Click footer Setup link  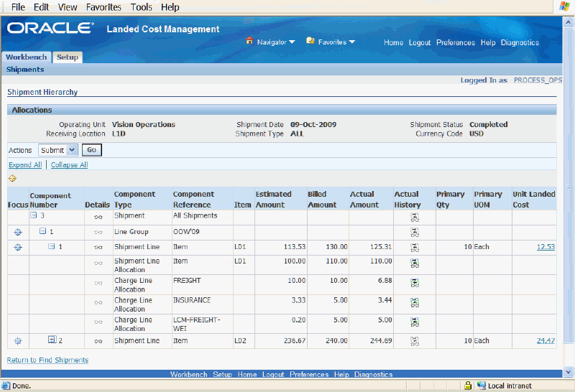tap(222, 375)
